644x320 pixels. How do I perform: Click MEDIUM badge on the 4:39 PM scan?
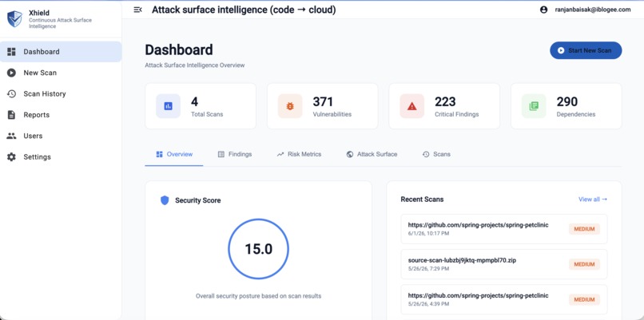tap(584, 299)
